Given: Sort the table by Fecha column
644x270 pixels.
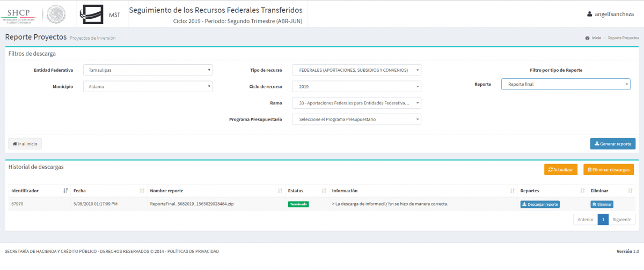Looking at the screenshot, I should click(142, 191).
